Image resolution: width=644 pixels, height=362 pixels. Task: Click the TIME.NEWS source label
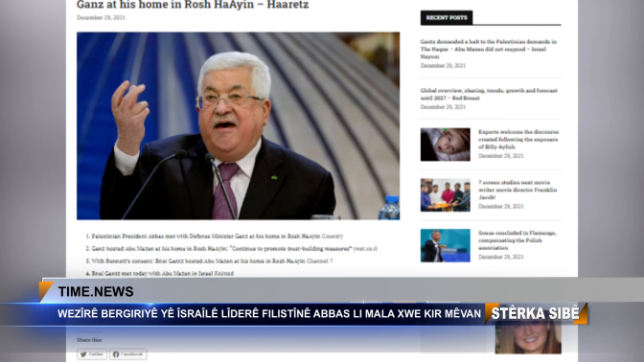[96, 291]
